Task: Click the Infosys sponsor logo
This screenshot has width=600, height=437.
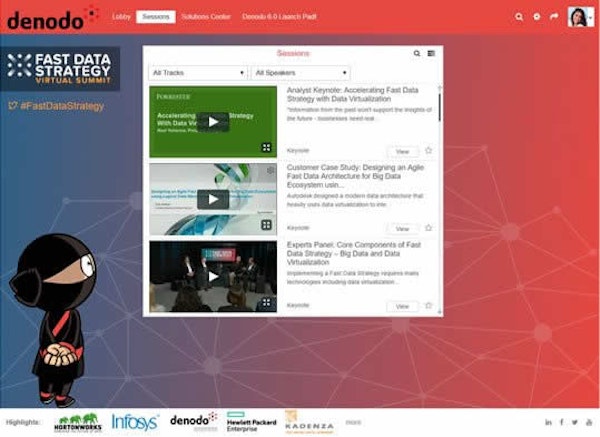Action: pos(135,422)
